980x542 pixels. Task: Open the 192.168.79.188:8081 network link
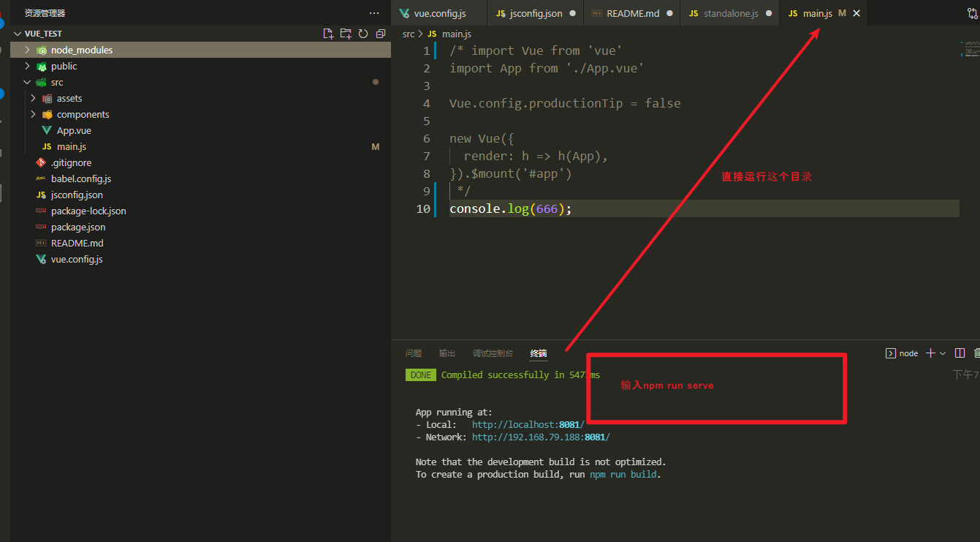541,437
